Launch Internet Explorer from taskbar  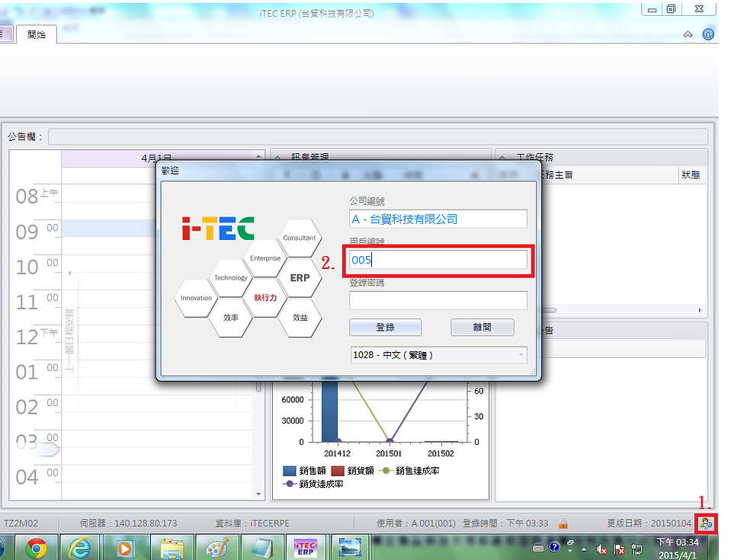(80, 548)
